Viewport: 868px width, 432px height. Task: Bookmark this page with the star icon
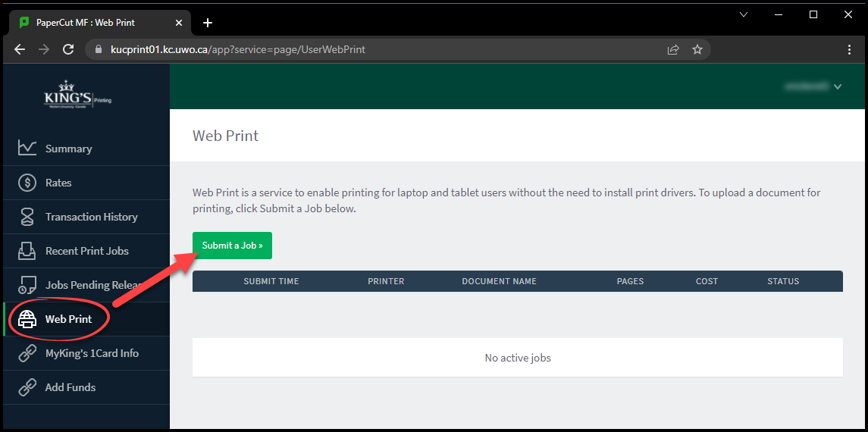click(x=697, y=49)
